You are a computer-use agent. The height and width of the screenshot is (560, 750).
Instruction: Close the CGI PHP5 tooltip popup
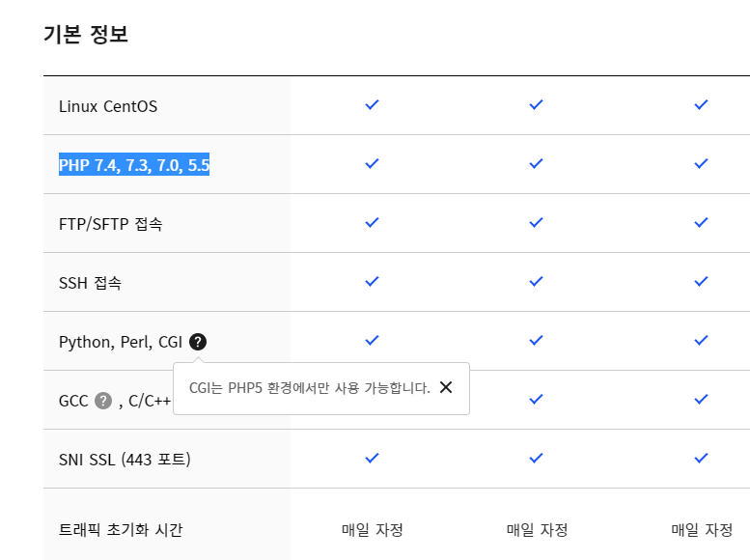[x=446, y=387]
